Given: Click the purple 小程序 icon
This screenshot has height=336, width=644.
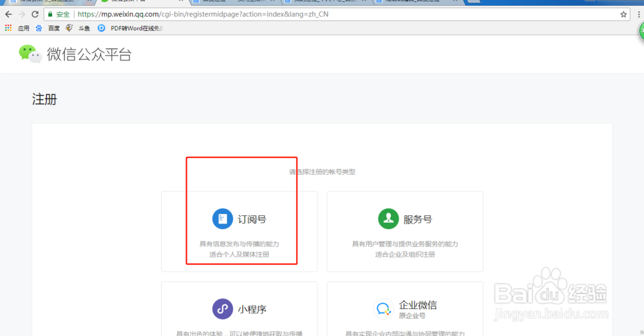Looking at the screenshot, I should (222, 309).
